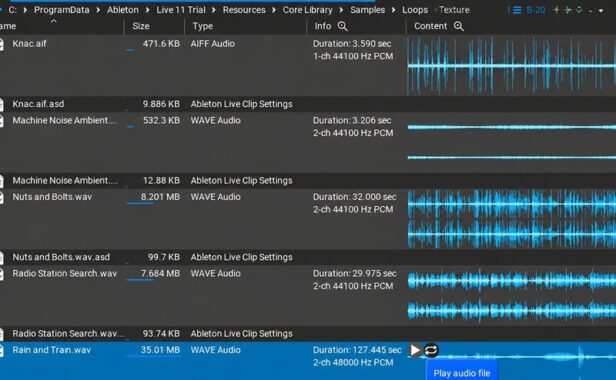Select the Knac.aif file
The image size is (616, 380).
pos(29,44)
